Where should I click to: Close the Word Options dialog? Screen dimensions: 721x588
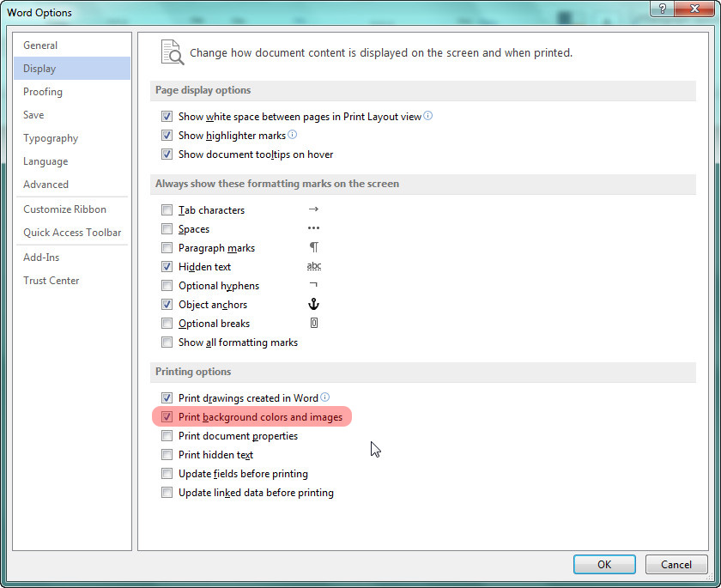(694, 9)
